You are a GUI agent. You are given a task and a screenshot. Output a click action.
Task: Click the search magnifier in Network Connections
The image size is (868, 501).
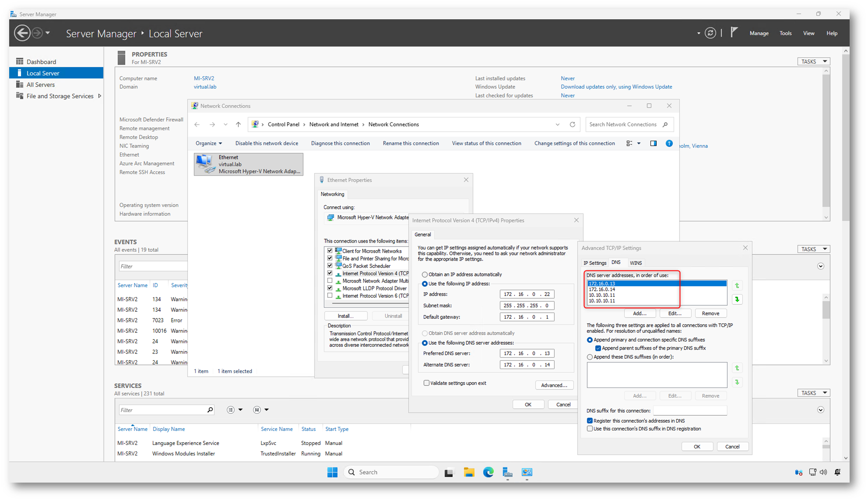[x=665, y=124]
